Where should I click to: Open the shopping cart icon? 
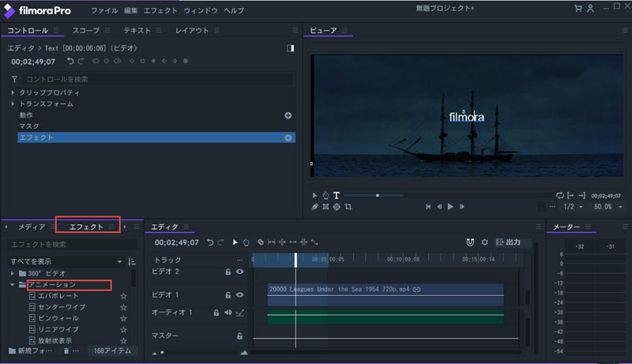tap(578, 9)
